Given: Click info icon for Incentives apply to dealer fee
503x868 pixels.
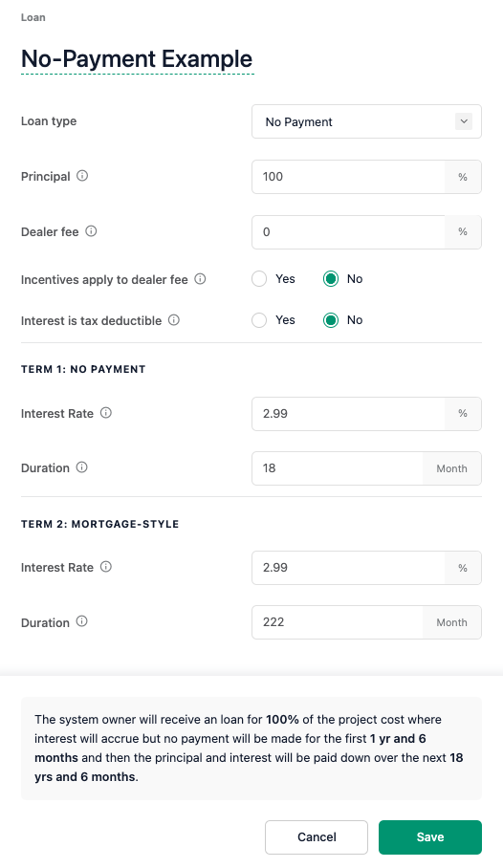Looking at the screenshot, I should click(x=200, y=279).
